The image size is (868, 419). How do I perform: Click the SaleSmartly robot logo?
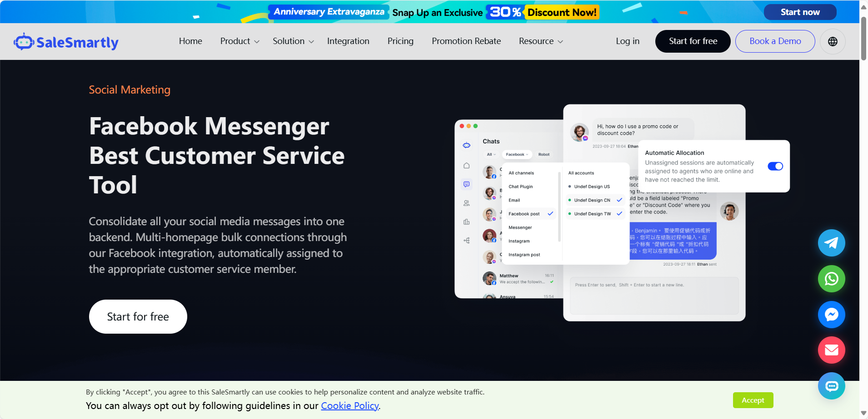pos(24,42)
